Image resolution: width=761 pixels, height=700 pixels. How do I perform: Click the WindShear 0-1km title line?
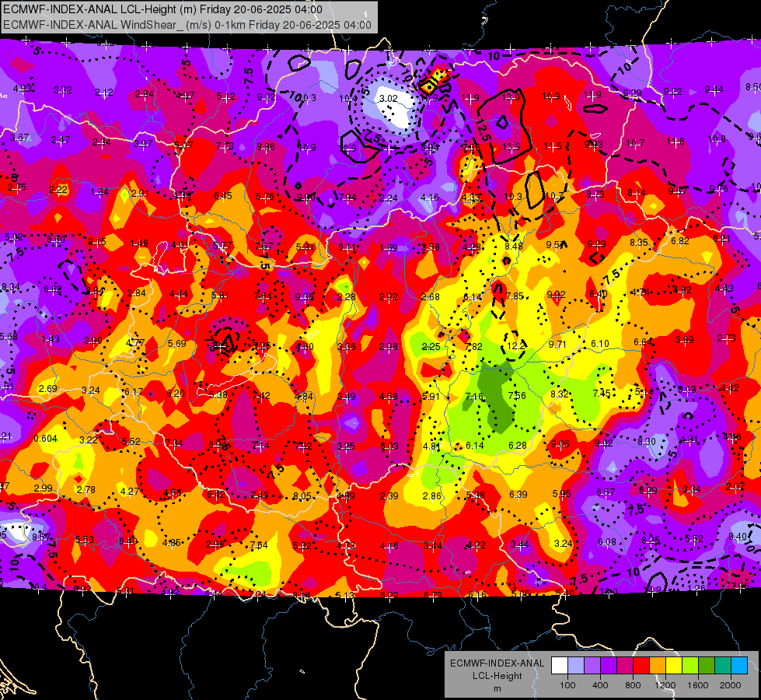click(187, 25)
